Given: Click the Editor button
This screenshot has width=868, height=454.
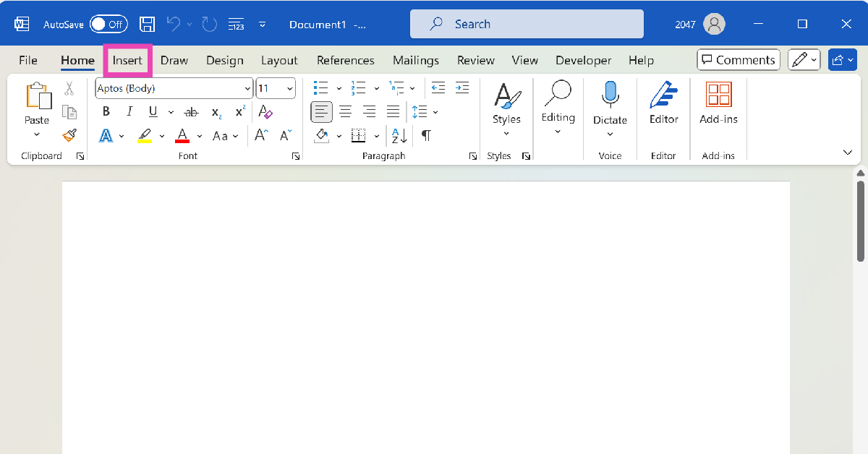Looking at the screenshot, I should coord(663,103).
